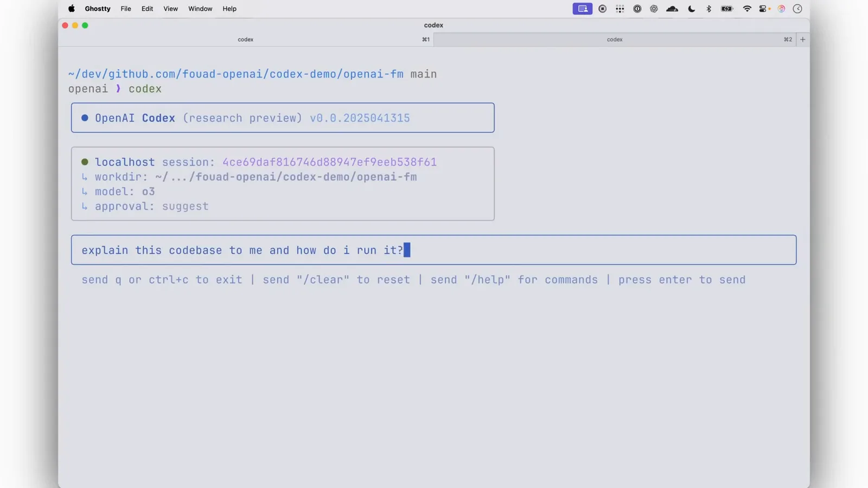Click the 'send "/help" for commands' hint
This screenshot has height=488, width=868.
coord(514,280)
